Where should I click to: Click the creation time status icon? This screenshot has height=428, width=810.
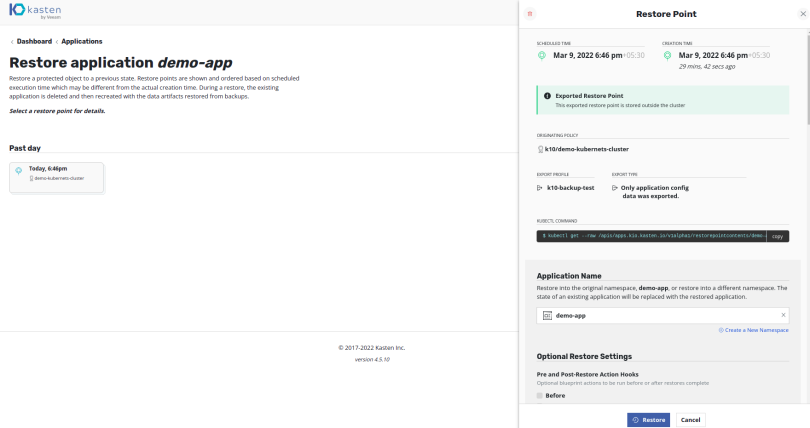667,55
